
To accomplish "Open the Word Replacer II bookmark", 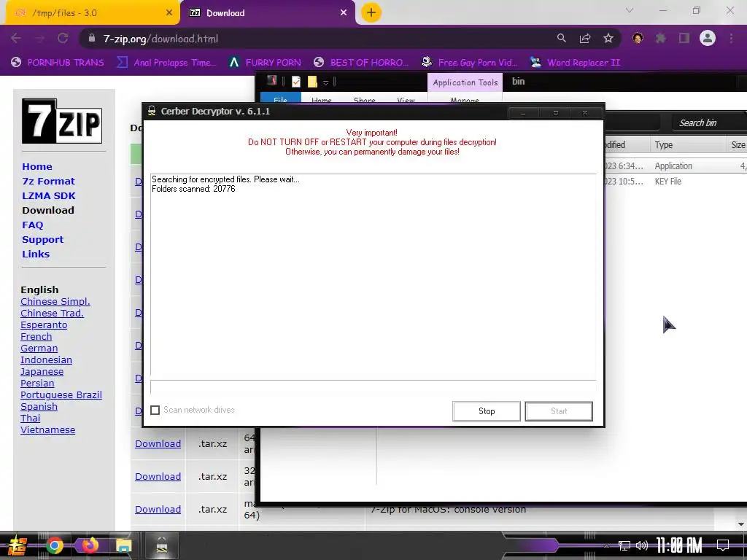I will tap(575, 63).
